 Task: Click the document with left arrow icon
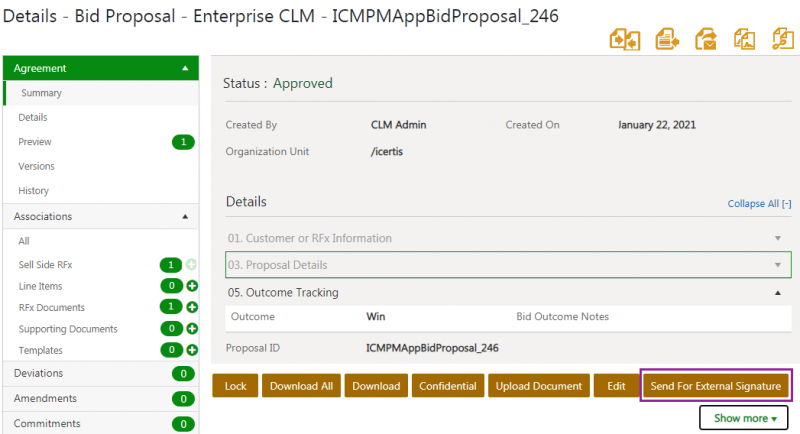[667, 39]
